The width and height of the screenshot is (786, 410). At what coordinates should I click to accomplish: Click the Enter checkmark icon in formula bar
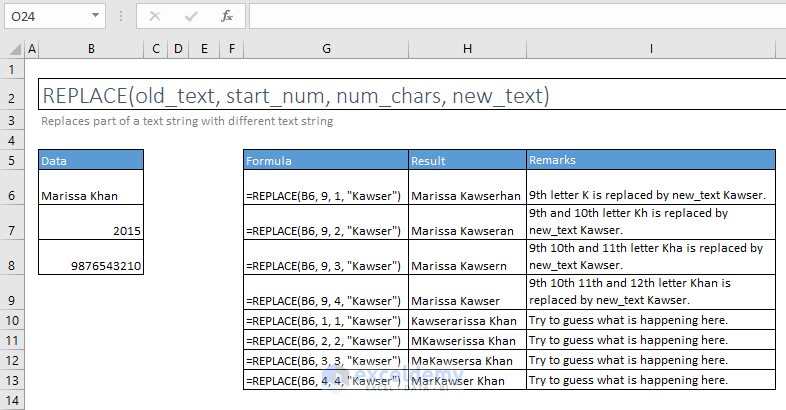(190, 16)
